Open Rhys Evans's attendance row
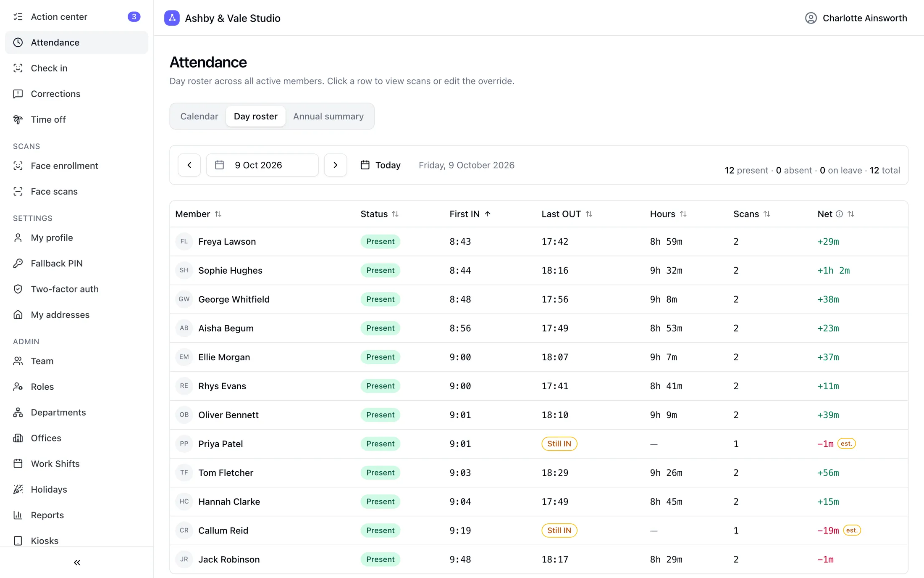The height and width of the screenshot is (578, 924). [539, 386]
